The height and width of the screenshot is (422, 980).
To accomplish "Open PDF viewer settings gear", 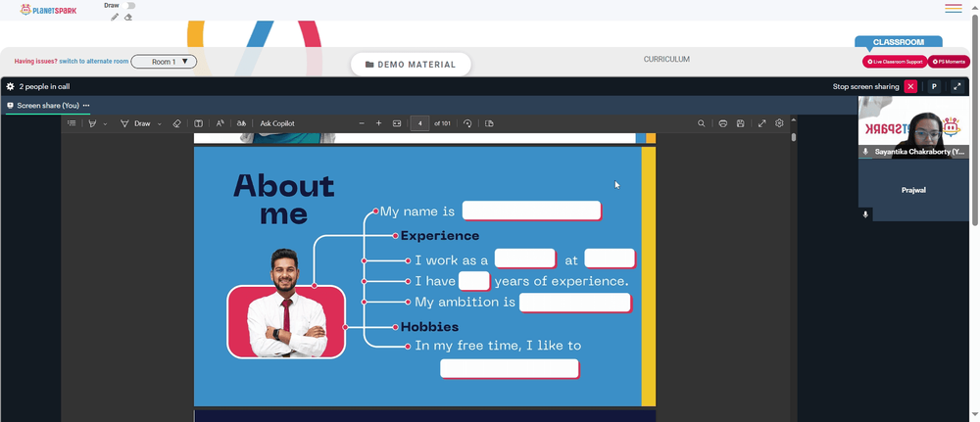I will tap(779, 123).
